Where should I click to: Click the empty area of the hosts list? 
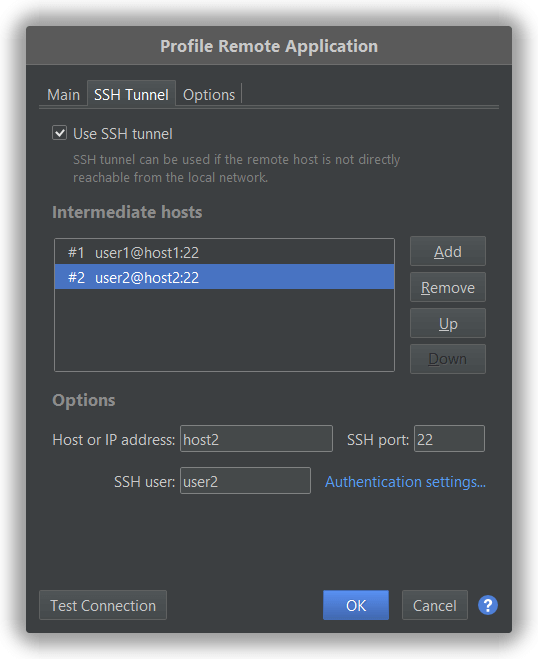224,330
